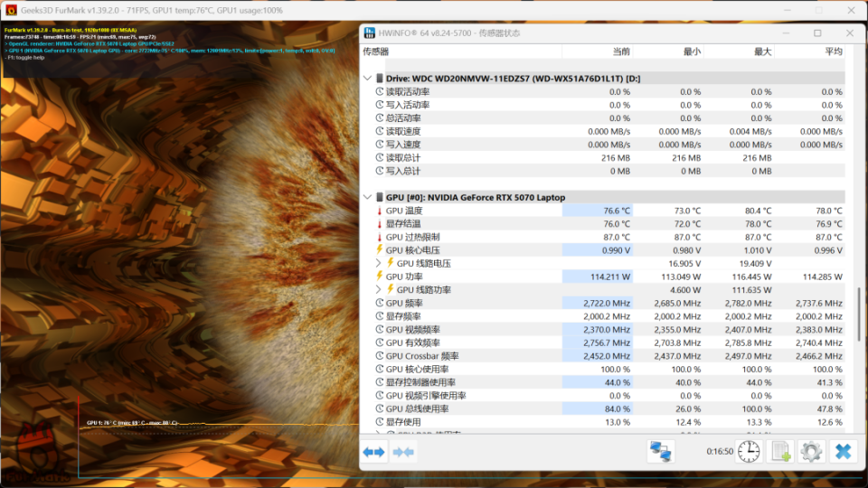Click the clock icon beside GPU 频率
The height and width of the screenshot is (488, 868).
pos(379,303)
